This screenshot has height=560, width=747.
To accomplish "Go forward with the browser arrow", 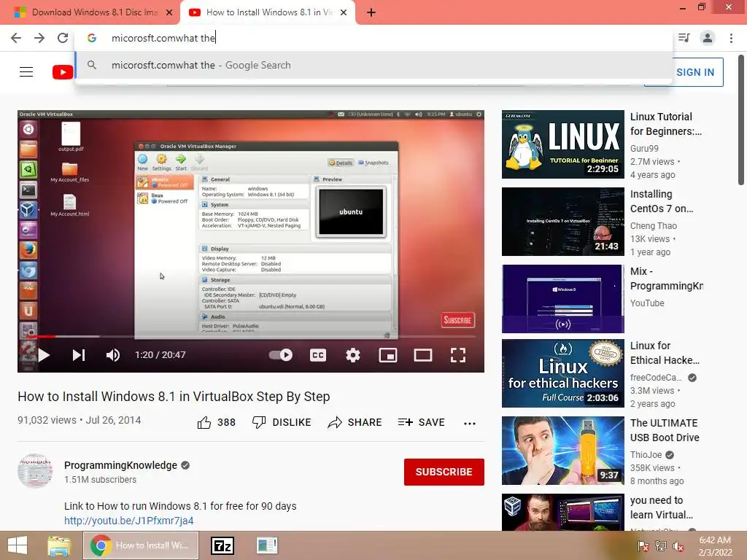I will click(x=39, y=38).
